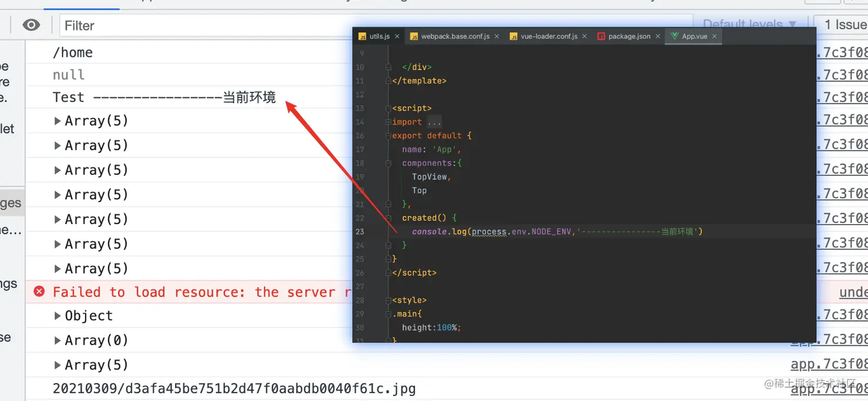
Task: Switch to the webpack.base.conf.js tab
Action: point(455,36)
